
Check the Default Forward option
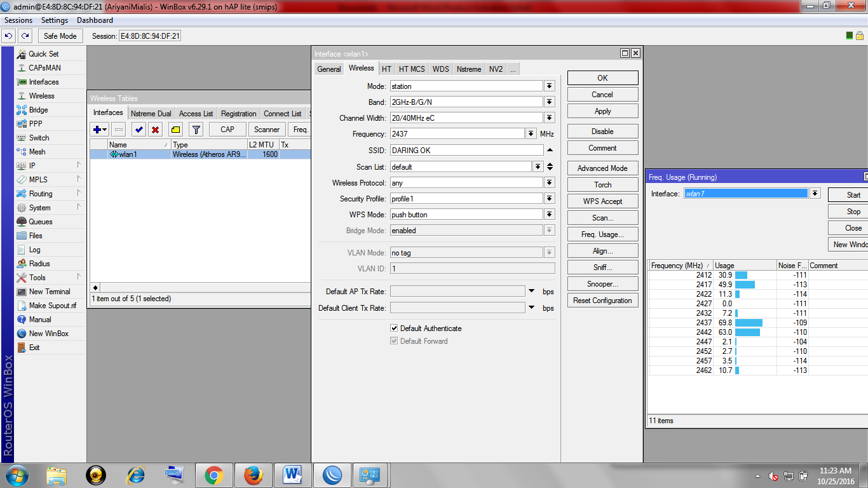pos(395,341)
